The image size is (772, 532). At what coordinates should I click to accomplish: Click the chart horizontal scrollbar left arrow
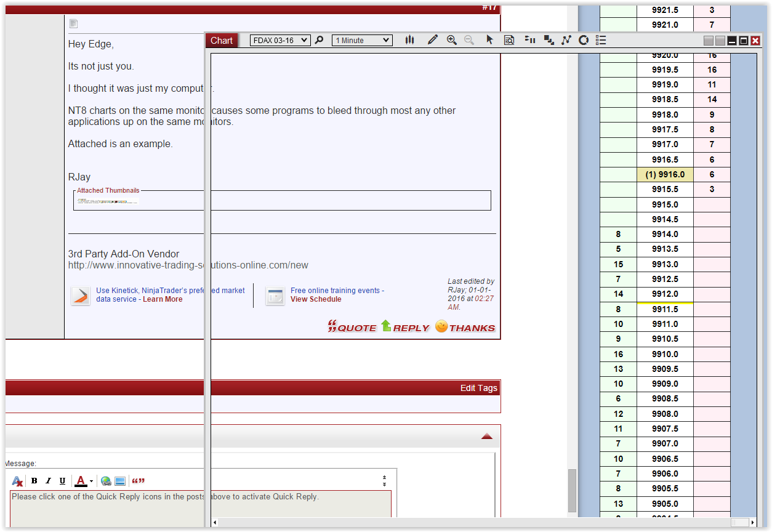pos(215,522)
